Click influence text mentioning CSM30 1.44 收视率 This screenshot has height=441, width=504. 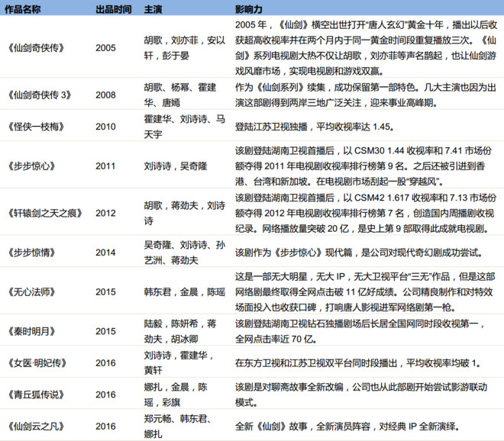coord(363,166)
